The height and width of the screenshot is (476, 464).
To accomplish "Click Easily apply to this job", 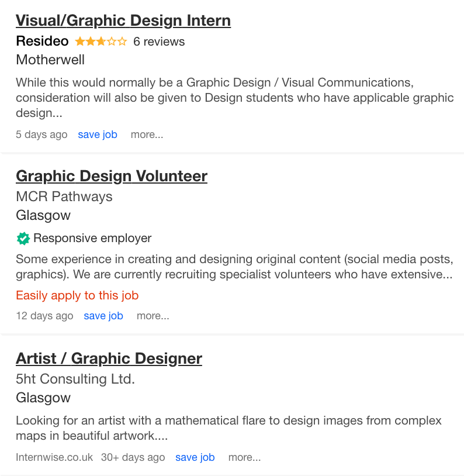I will click(x=77, y=295).
